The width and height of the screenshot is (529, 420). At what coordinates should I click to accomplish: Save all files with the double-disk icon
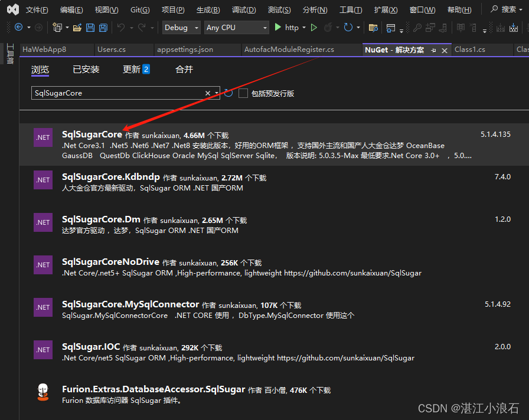point(103,28)
